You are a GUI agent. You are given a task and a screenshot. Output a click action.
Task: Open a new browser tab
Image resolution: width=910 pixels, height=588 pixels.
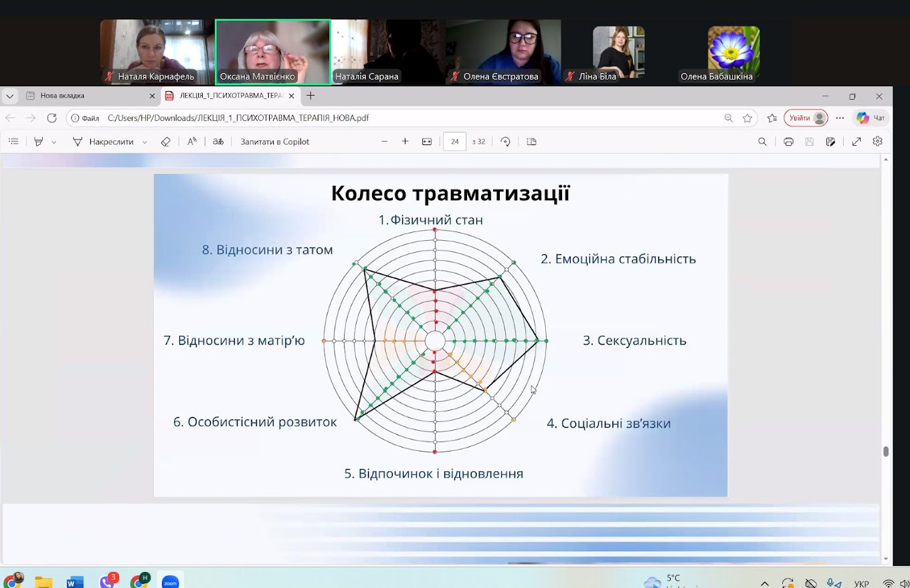(310, 96)
